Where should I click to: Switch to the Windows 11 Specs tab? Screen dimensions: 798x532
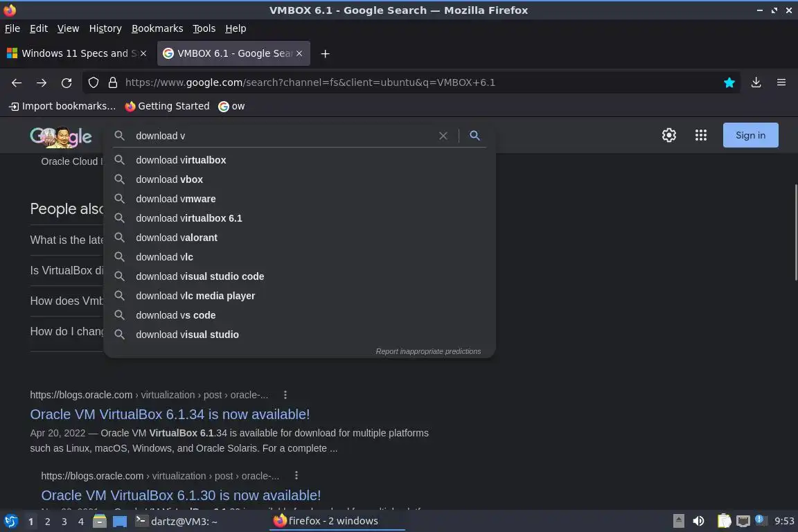[x=76, y=53]
